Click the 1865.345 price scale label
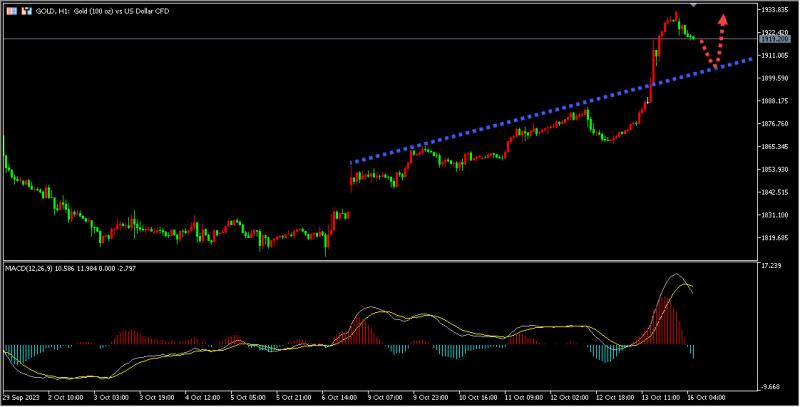The height and width of the screenshot is (407, 800). click(x=776, y=146)
